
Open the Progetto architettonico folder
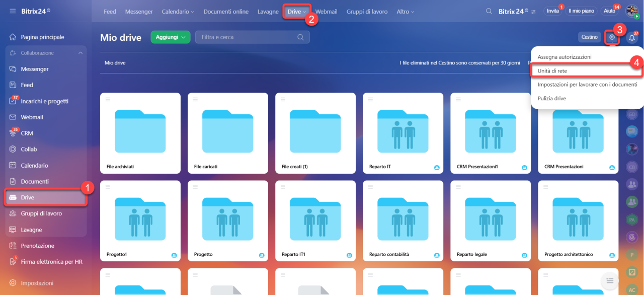(578, 221)
